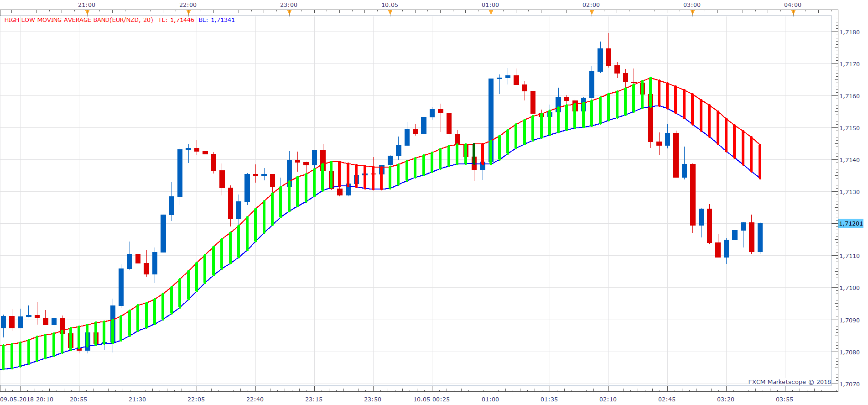
Task: Click the 23:00 label on the hour scale
Action: pos(289,5)
